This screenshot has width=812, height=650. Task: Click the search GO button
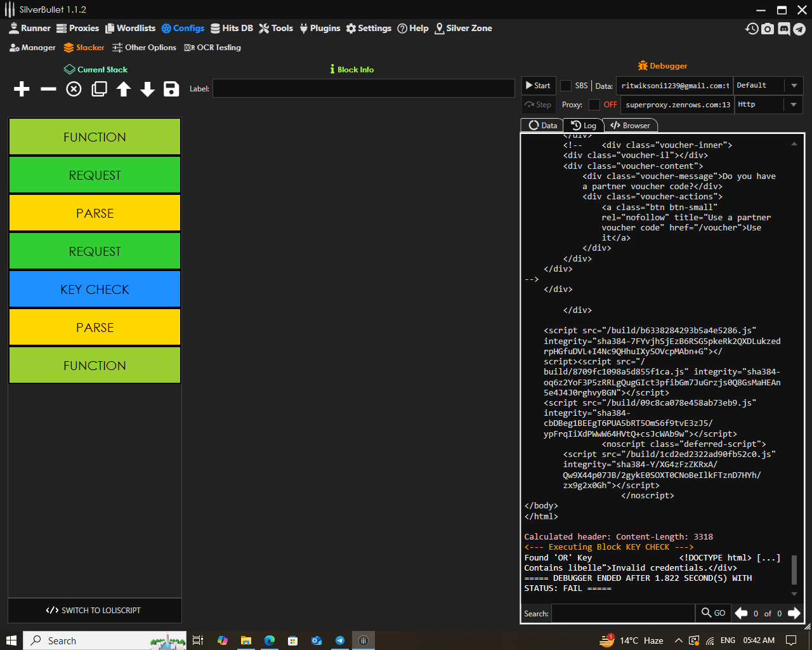tap(714, 613)
